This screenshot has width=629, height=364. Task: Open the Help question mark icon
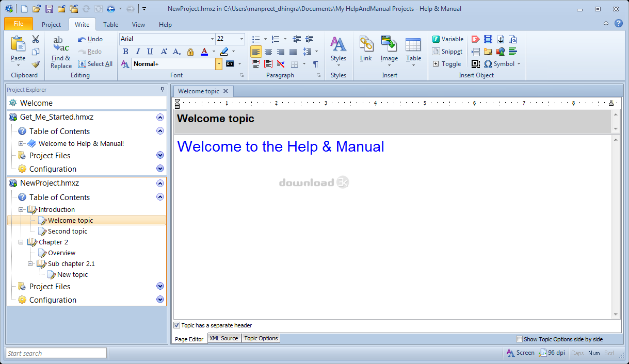click(619, 23)
